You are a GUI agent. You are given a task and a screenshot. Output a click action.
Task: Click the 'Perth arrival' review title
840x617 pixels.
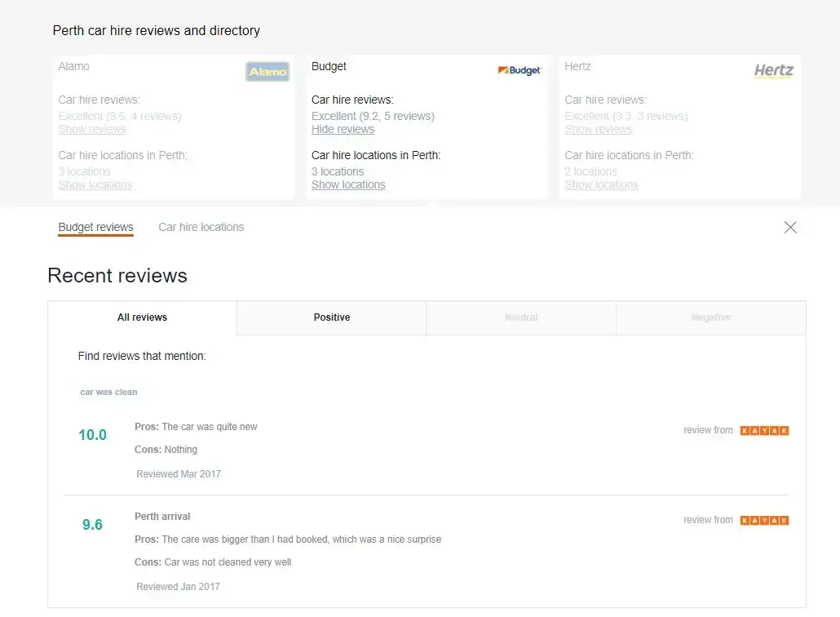pos(162,517)
